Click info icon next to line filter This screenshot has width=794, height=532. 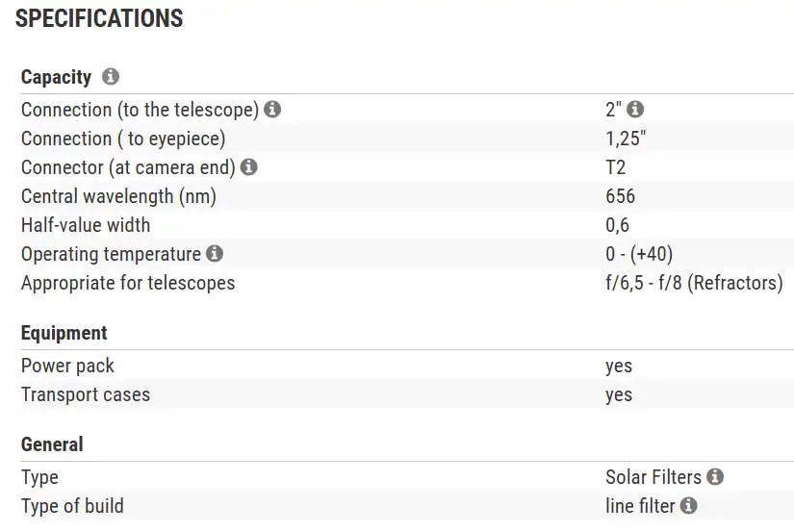coord(689,505)
